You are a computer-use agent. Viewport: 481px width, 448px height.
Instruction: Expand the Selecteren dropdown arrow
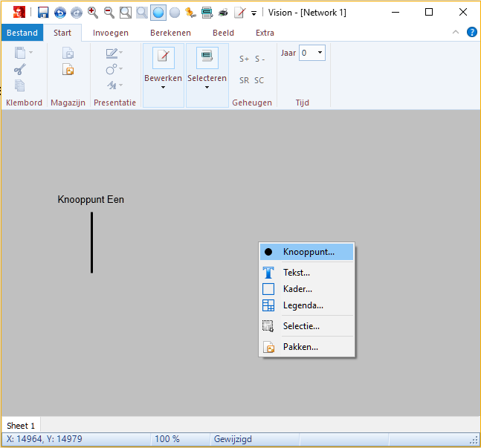pyautogui.click(x=207, y=88)
